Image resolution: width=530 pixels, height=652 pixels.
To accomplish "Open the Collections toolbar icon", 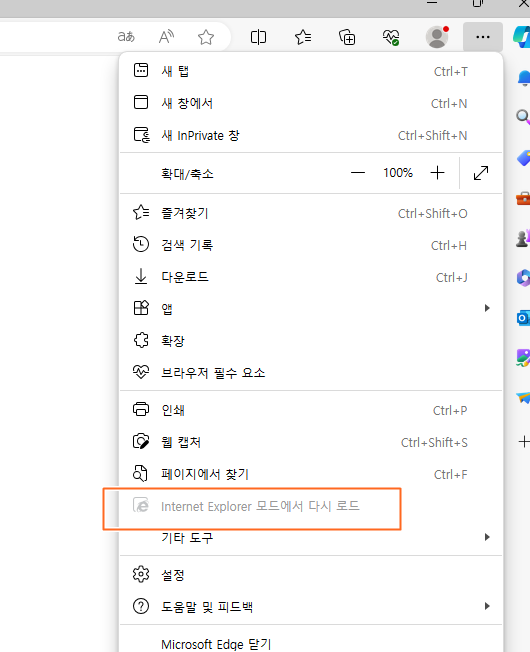I will click(347, 37).
